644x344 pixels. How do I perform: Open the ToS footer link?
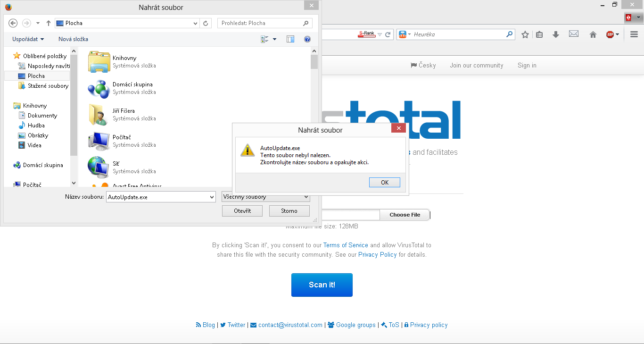pos(390,325)
